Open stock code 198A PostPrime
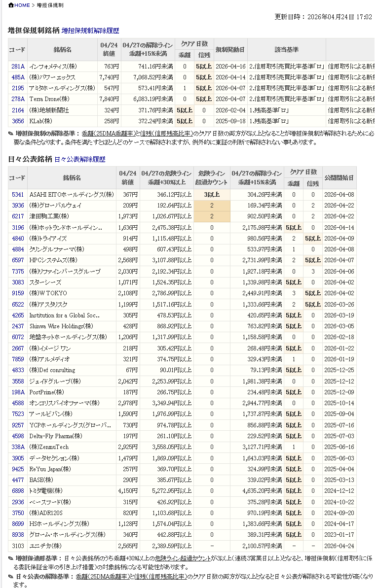379x588 pixels. click(x=18, y=392)
